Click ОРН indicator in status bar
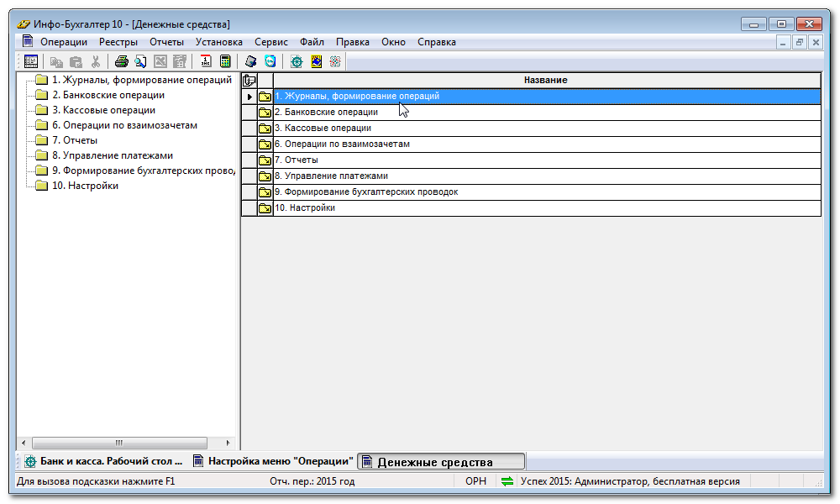Image resolution: width=840 pixels, height=504 pixels. click(x=475, y=481)
